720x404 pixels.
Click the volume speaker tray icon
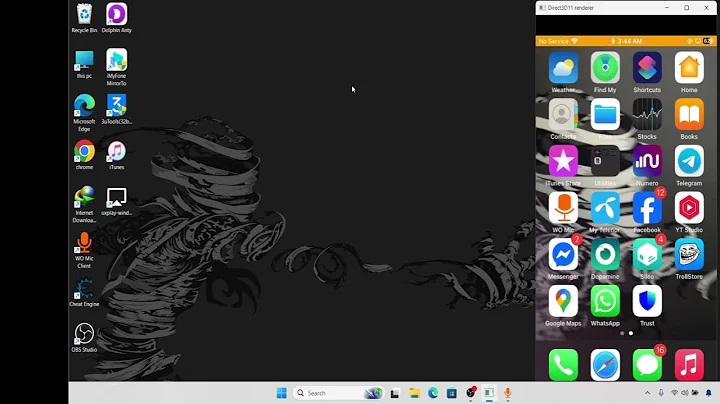(685, 393)
